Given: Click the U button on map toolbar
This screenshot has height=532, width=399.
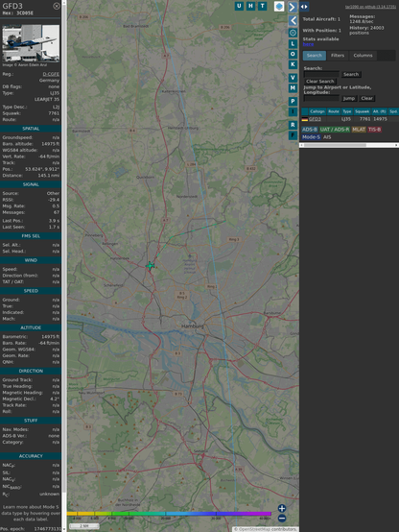Looking at the screenshot, I should pos(239,6).
